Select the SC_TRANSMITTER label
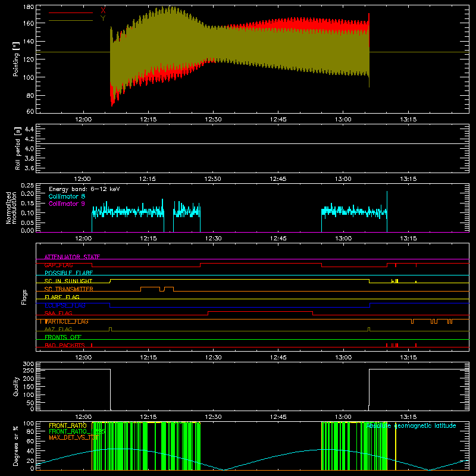 click(68, 289)
